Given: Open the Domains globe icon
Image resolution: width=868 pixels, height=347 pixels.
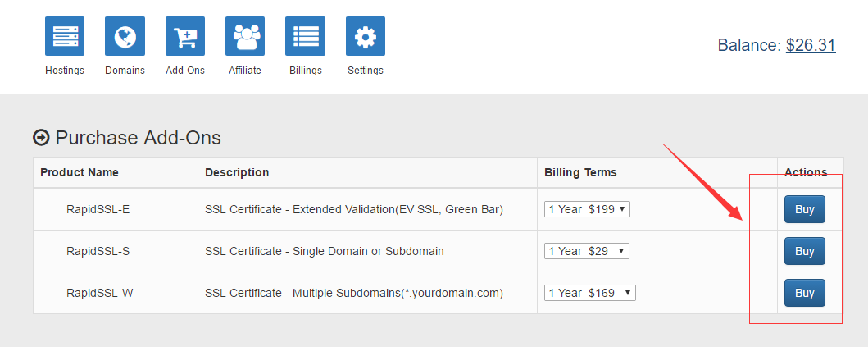Looking at the screenshot, I should pos(125,36).
